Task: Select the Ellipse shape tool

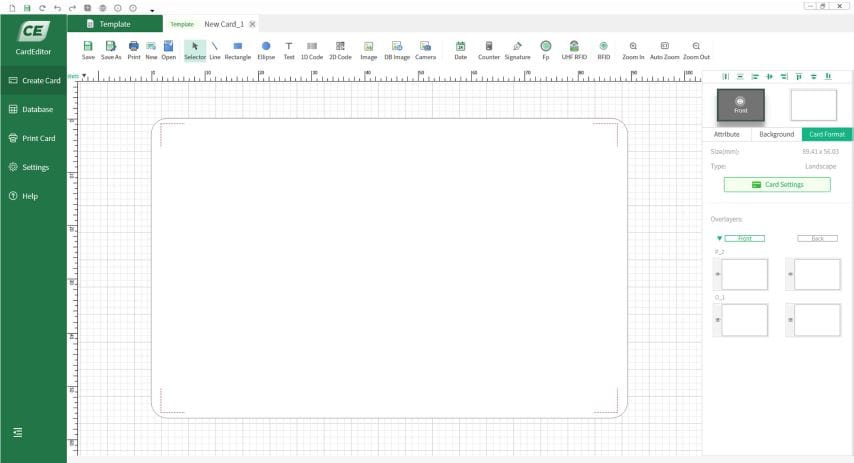Action: pyautogui.click(x=266, y=50)
